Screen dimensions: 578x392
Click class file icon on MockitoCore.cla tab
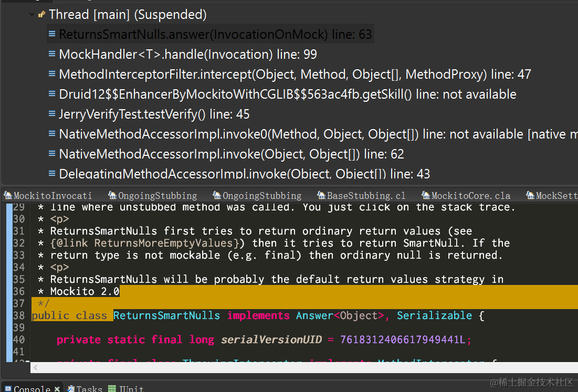coord(426,195)
